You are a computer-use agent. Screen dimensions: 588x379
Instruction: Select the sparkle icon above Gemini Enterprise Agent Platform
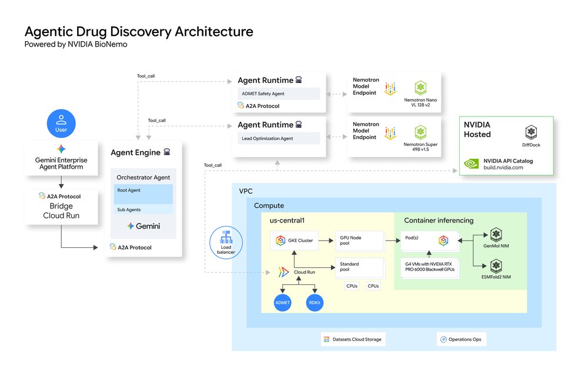tap(61, 149)
